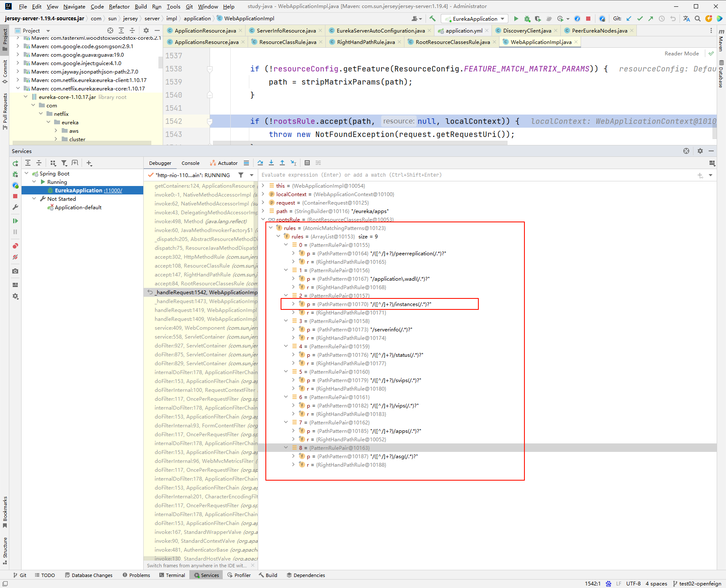Click Git push arrow icon

click(x=651, y=19)
